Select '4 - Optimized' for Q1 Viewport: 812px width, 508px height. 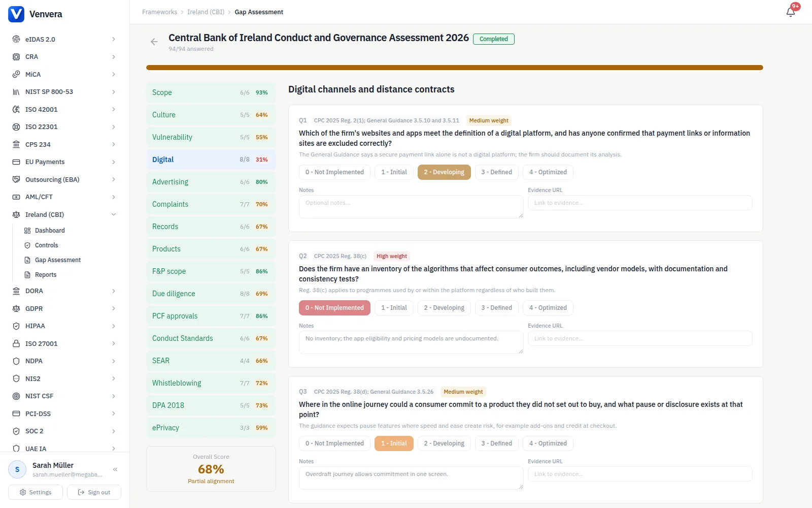[548, 172]
